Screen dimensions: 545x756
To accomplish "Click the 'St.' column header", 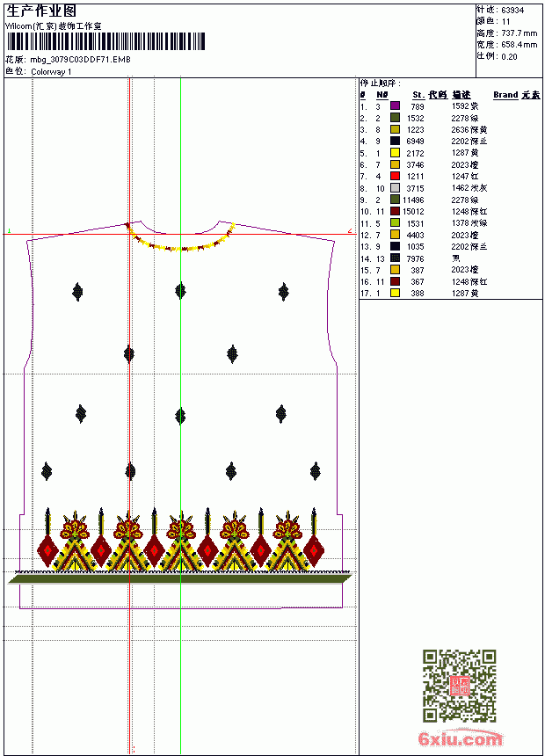I will (x=418, y=95).
